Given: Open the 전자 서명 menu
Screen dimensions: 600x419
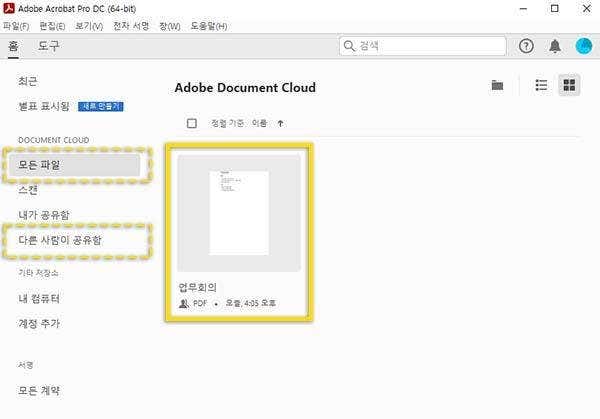Looking at the screenshot, I should [131, 26].
